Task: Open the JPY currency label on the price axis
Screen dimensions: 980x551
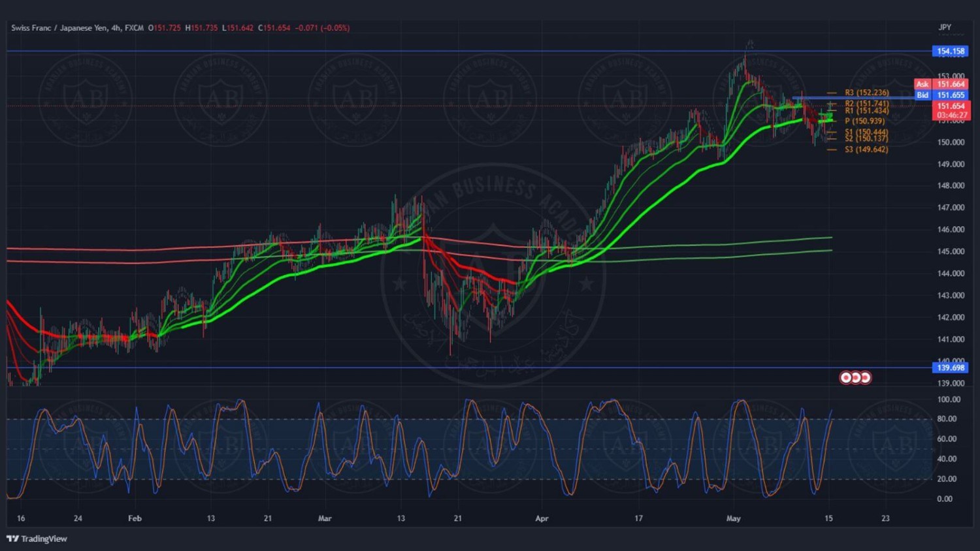Action: click(x=945, y=27)
